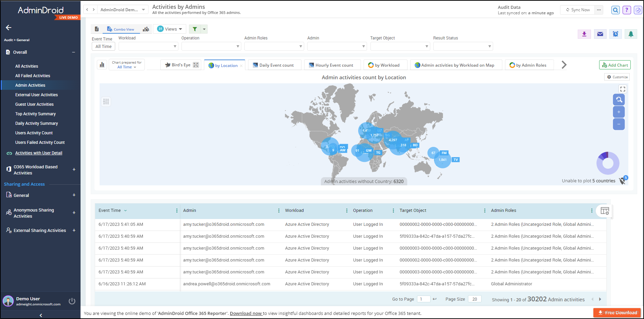
Task: Click the email report icon
Action: [600, 34]
